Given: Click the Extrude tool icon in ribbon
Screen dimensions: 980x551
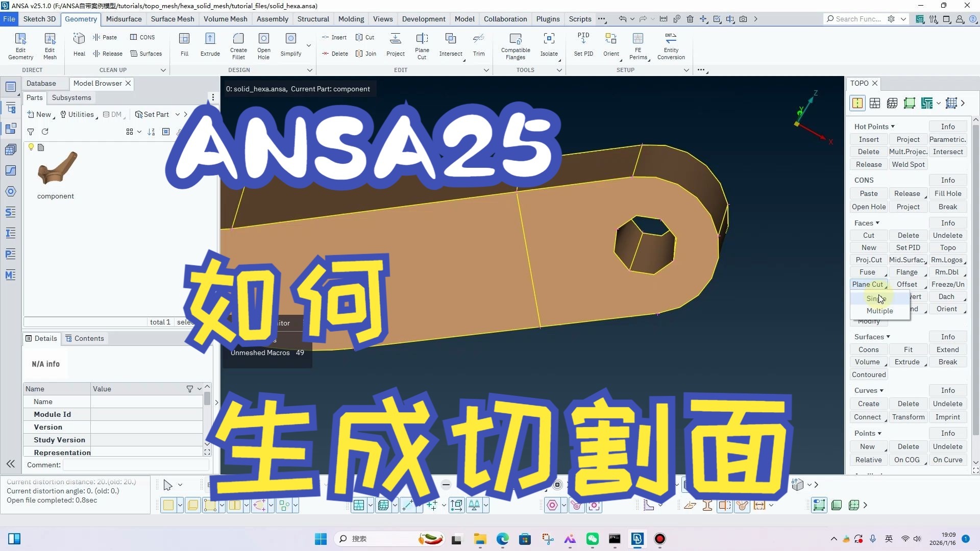Looking at the screenshot, I should 210,39.
